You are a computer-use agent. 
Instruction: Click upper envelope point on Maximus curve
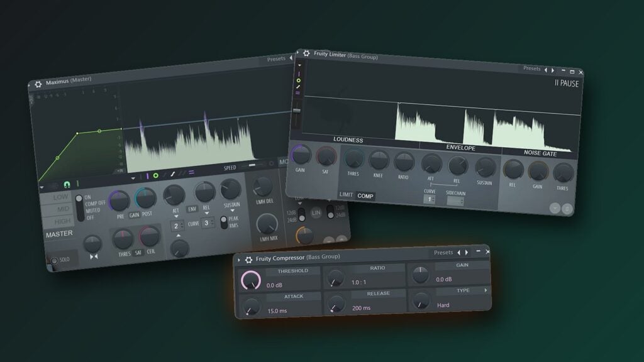pyautogui.click(x=99, y=131)
